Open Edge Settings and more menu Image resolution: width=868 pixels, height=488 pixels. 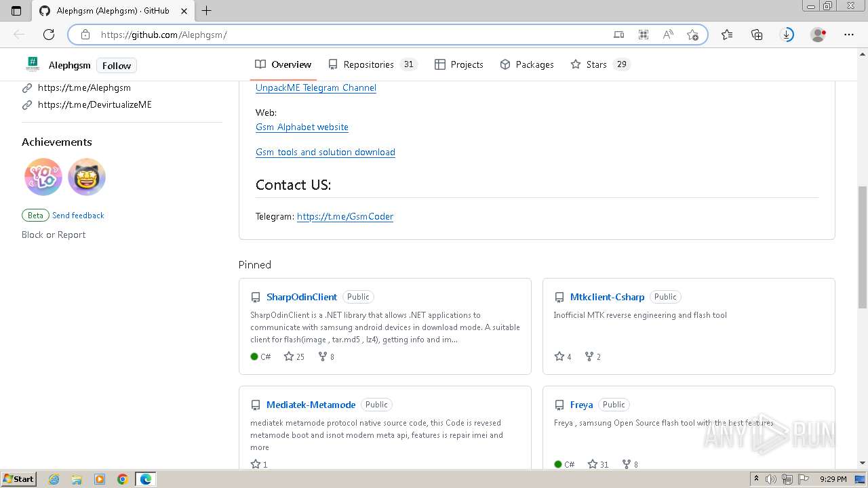pos(848,35)
